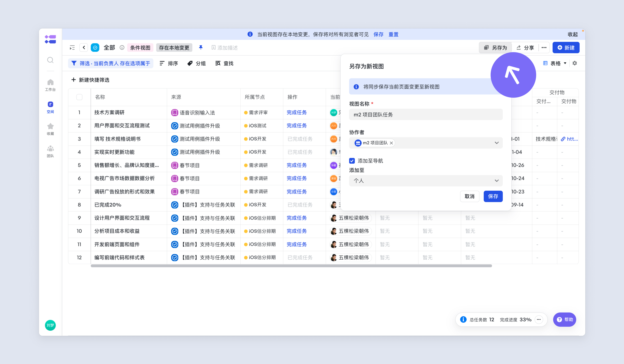
Task: Click the 刘梦 user avatar
Action: (50, 325)
